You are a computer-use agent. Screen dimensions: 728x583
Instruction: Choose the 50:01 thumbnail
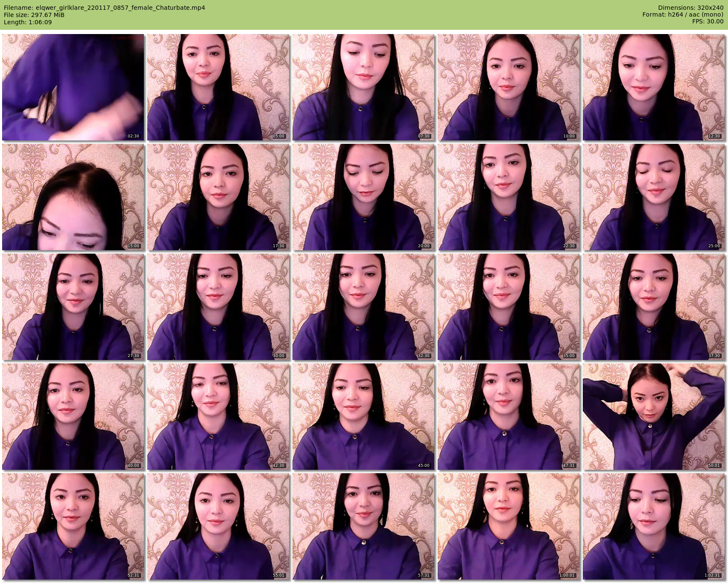pyautogui.click(x=654, y=417)
